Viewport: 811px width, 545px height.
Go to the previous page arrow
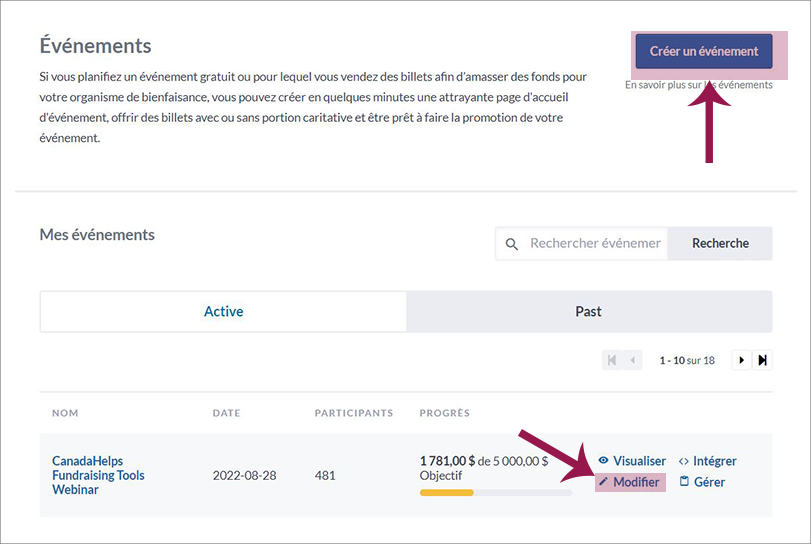632,360
